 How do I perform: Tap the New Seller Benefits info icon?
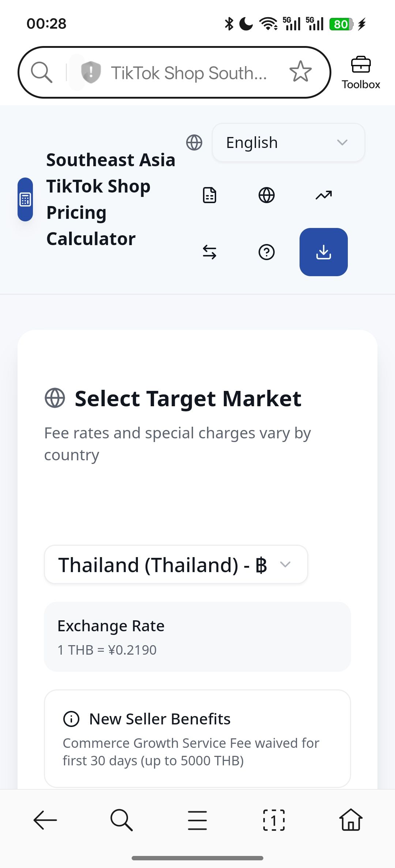[71, 719]
